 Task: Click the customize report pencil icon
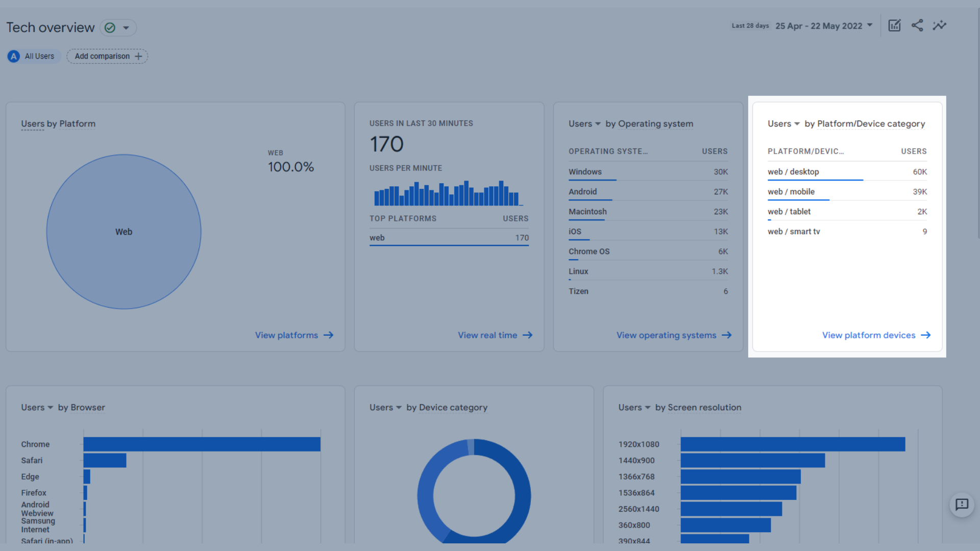click(x=894, y=26)
